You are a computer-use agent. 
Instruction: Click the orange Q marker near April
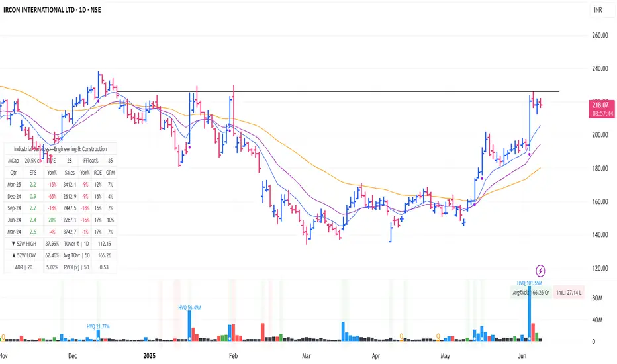pyautogui.click(x=401, y=336)
